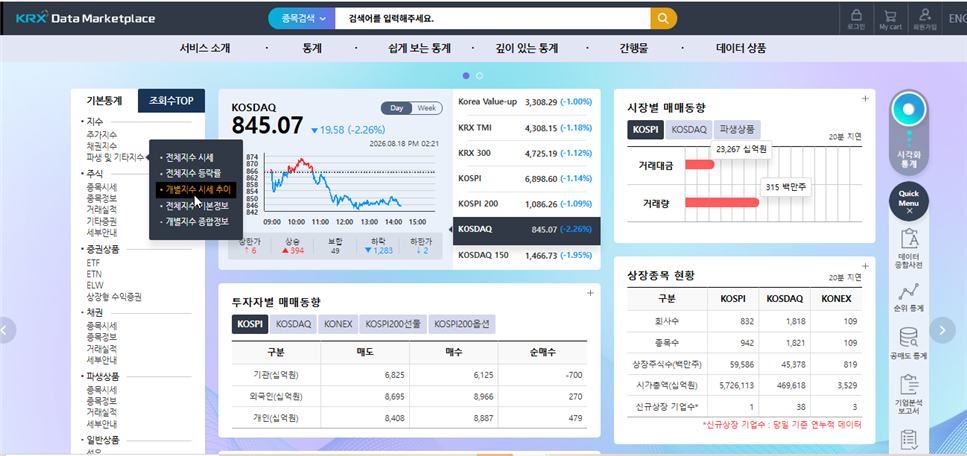Open ELW link
The width and height of the screenshot is (967, 456).
94,285
